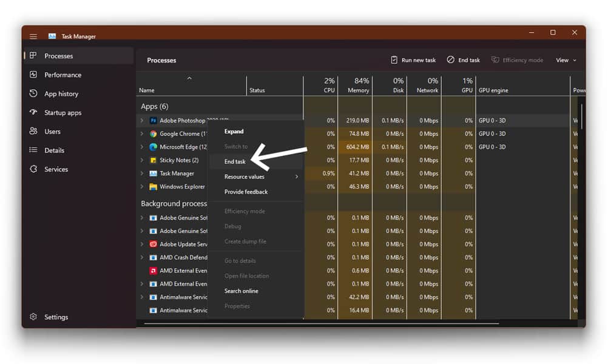The width and height of the screenshot is (608, 364).
Task: Open the Processes page from the sidebar
Action: click(79, 56)
